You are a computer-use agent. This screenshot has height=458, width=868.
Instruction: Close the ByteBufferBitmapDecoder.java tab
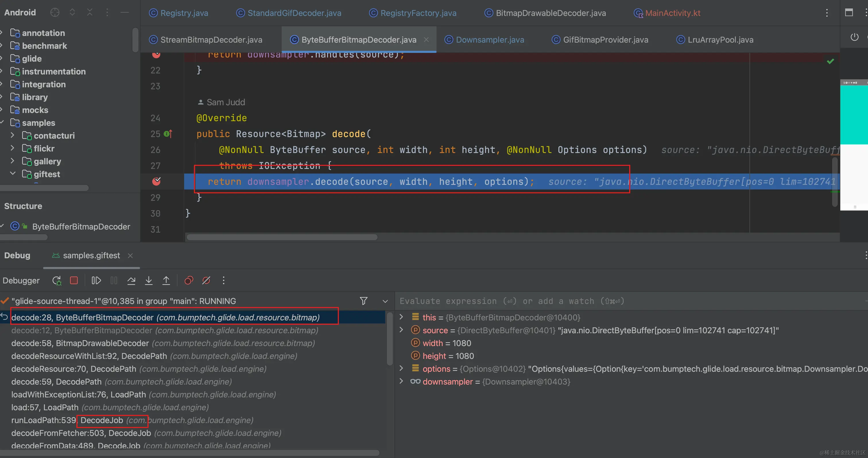(x=426, y=39)
